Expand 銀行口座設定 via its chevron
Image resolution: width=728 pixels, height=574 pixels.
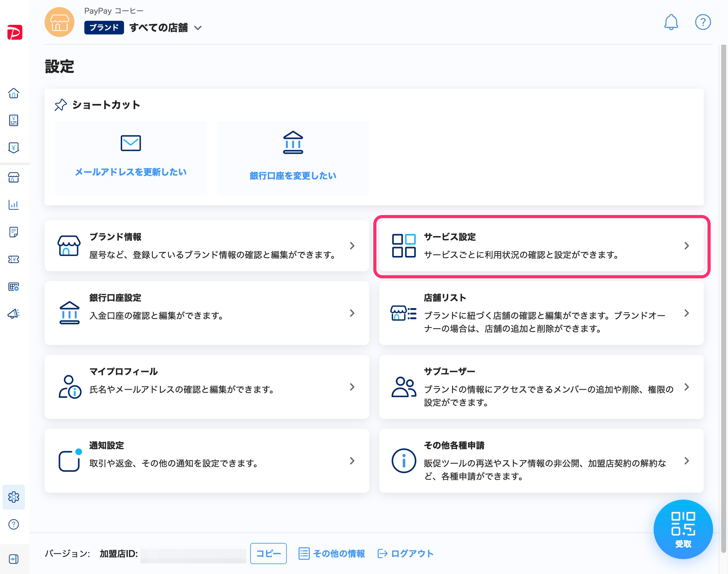(x=352, y=313)
